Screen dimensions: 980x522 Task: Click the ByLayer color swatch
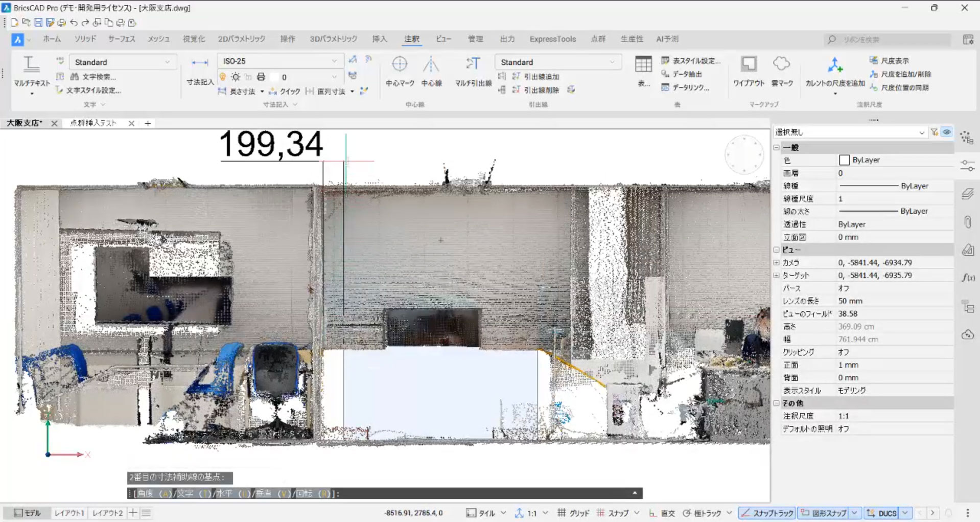pos(844,160)
